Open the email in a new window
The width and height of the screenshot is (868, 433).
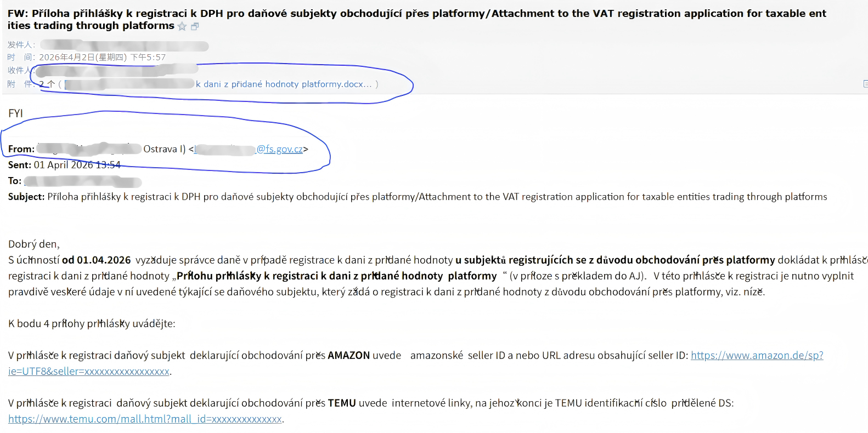pos(195,26)
